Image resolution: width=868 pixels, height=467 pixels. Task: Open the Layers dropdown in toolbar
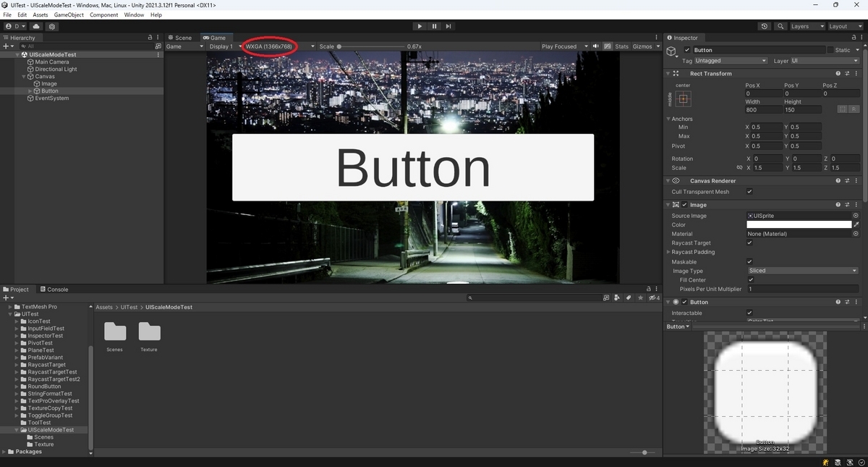[x=807, y=26]
